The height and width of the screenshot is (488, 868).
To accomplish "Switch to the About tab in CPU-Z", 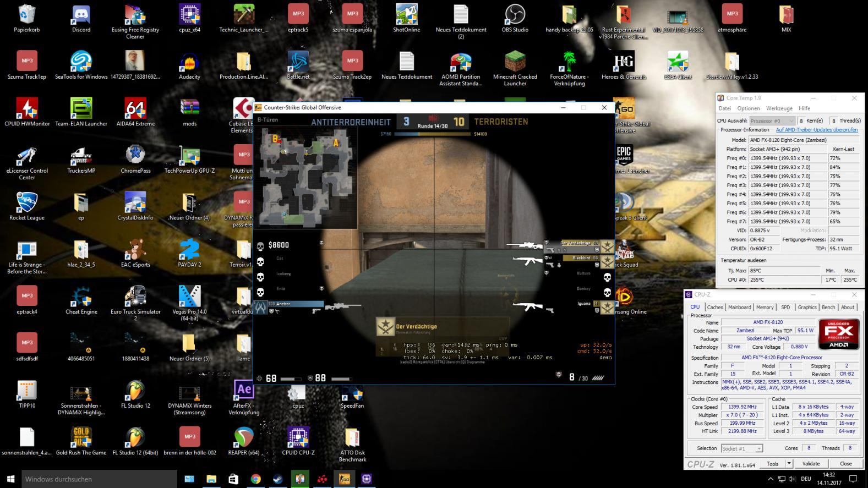I will [x=848, y=308].
